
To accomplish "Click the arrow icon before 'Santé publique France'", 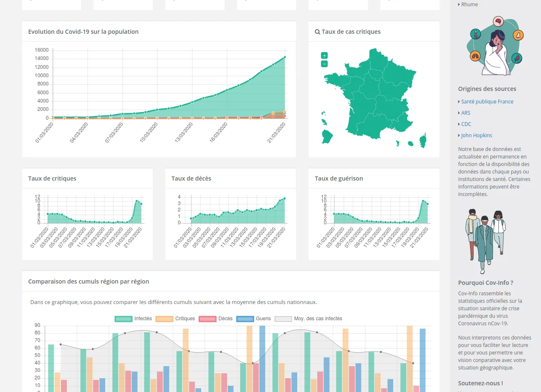I will click(x=459, y=101).
